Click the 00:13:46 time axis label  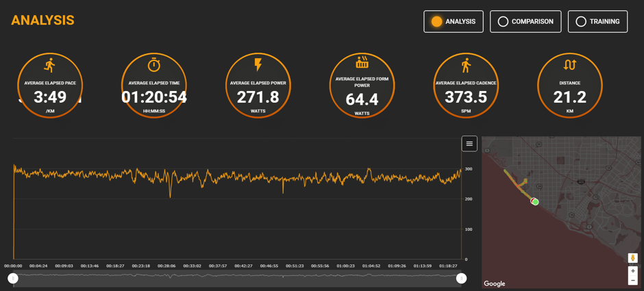90,266
